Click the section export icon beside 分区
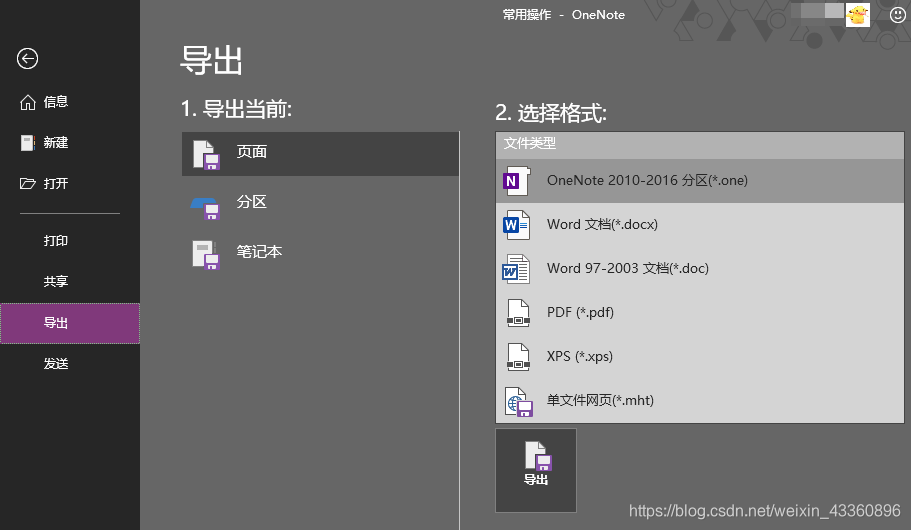911x530 pixels. pos(205,207)
